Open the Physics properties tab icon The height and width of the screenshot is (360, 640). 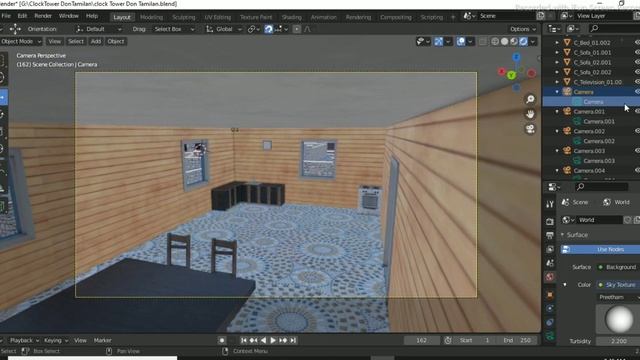pos(550,308)
